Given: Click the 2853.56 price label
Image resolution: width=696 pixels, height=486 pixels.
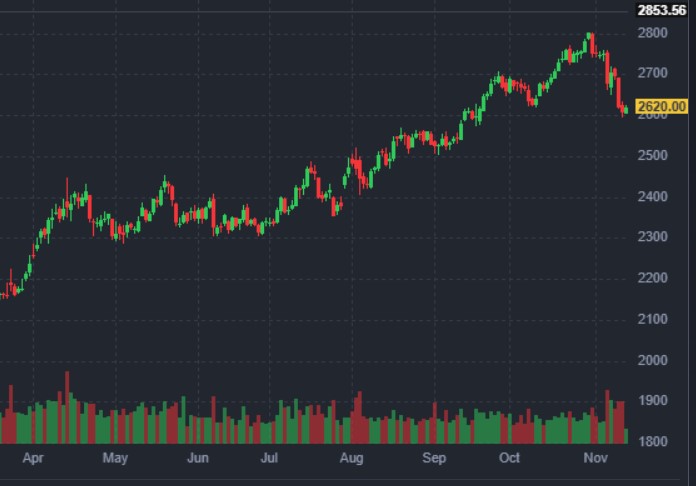Looking at the screenshot, I should (x=663, y=10).
